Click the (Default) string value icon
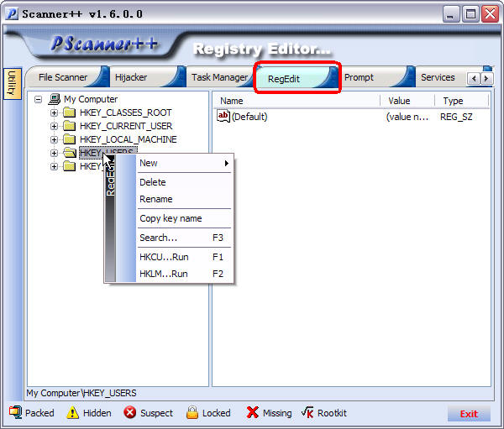The image size is (504, 429). click(x=223, y=117)
